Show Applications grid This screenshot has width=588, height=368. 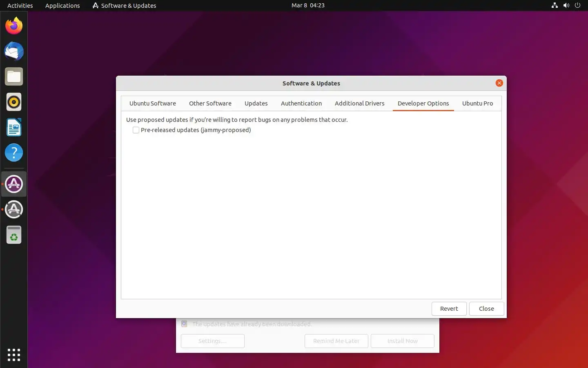click(14, 355)
